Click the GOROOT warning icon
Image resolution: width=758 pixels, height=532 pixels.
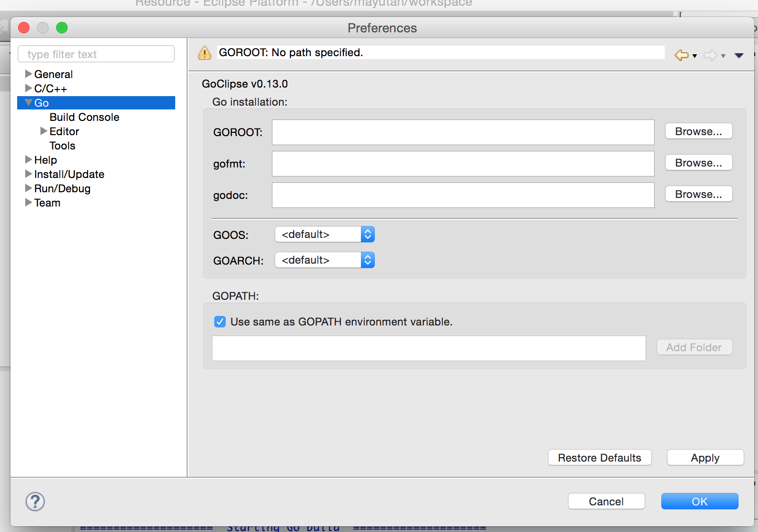pos(205,53)
